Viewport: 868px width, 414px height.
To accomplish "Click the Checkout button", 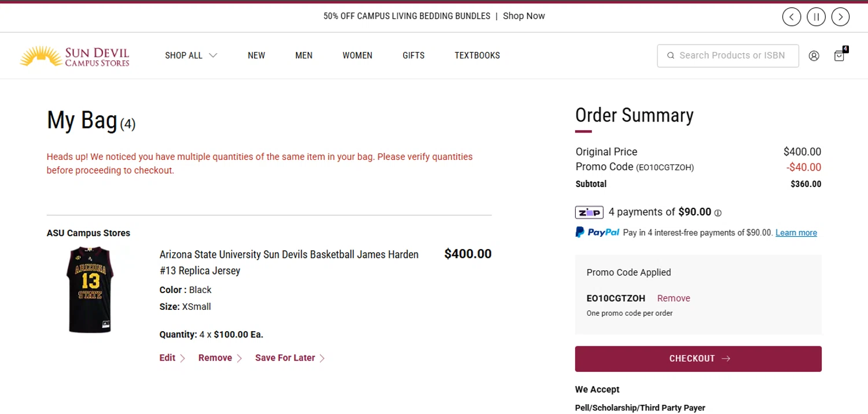I will 698,358.
